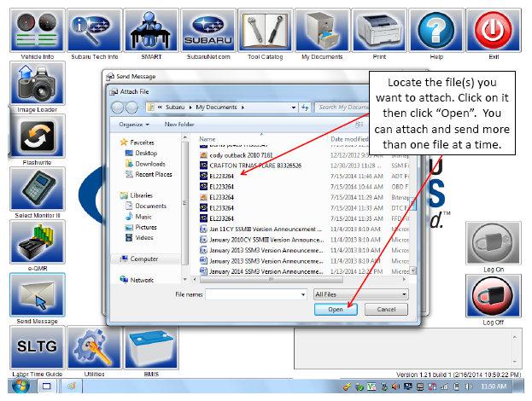Click the Send Message envelope icon

(x=38, y=295)
